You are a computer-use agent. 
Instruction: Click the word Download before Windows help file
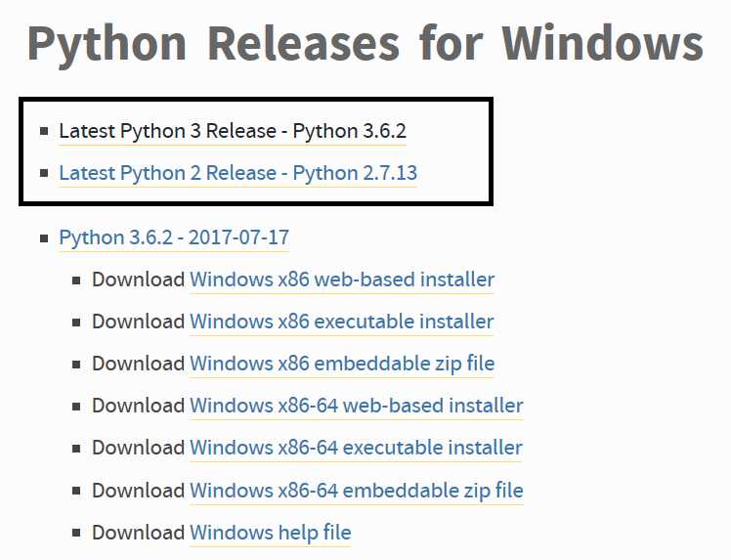pos(139,533)
